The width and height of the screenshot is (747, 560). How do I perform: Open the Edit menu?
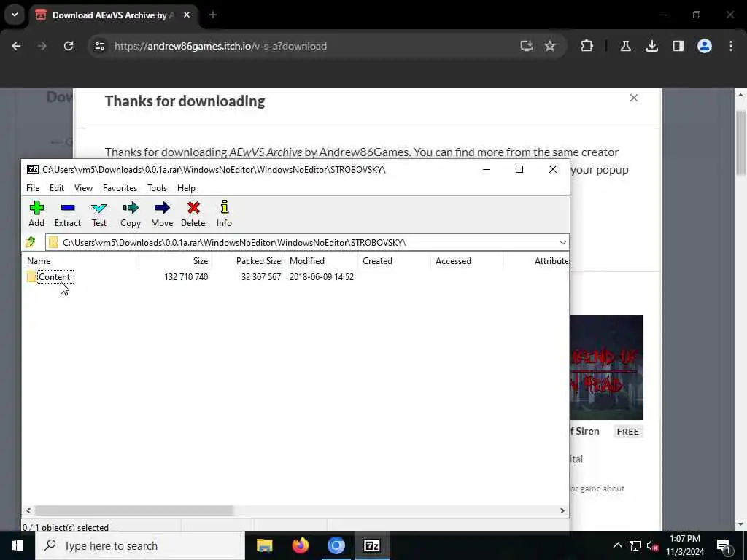(x=57, y=188)
